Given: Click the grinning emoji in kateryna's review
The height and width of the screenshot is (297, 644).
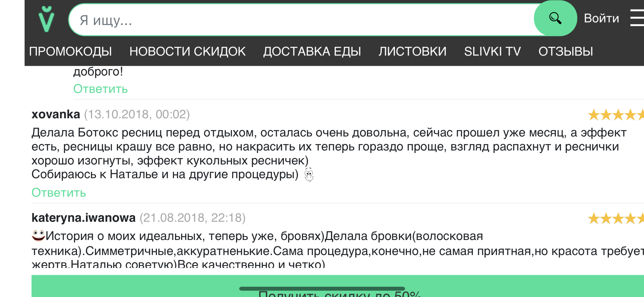Looking at the screenshot, I should [x=38, y=235].
